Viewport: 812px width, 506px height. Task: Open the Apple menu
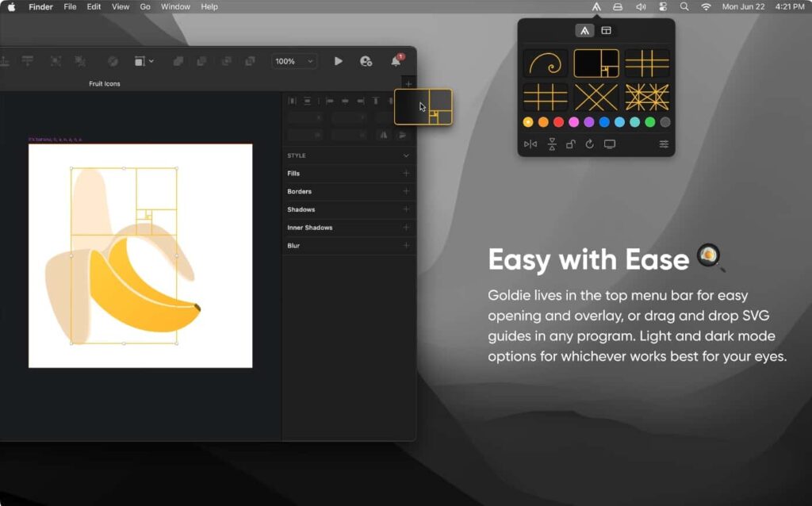coord(12,6)
